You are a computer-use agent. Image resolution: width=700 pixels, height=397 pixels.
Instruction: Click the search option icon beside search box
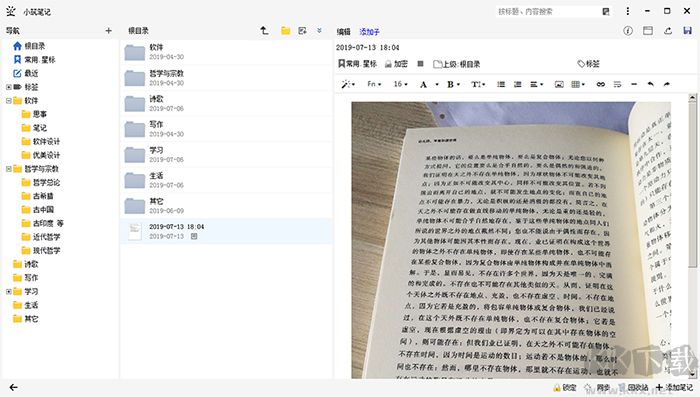(x=606, y=12)
